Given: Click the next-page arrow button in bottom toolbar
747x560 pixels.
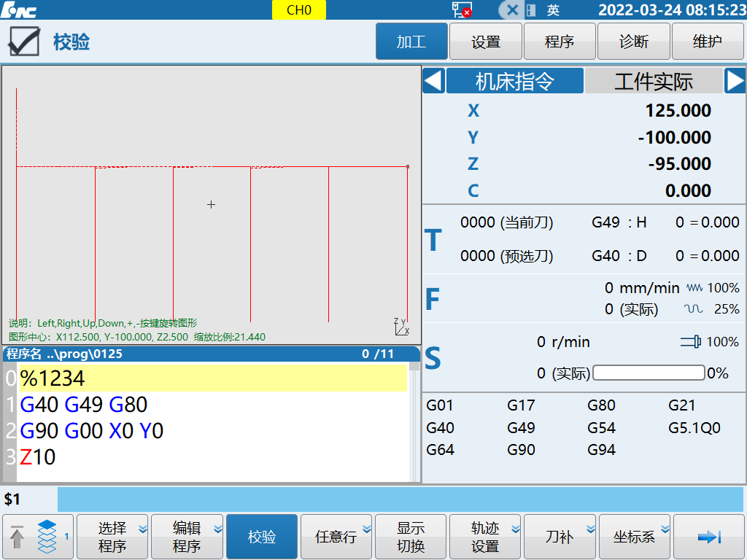Looking at the screenshot, I should (x=708, y=537).
